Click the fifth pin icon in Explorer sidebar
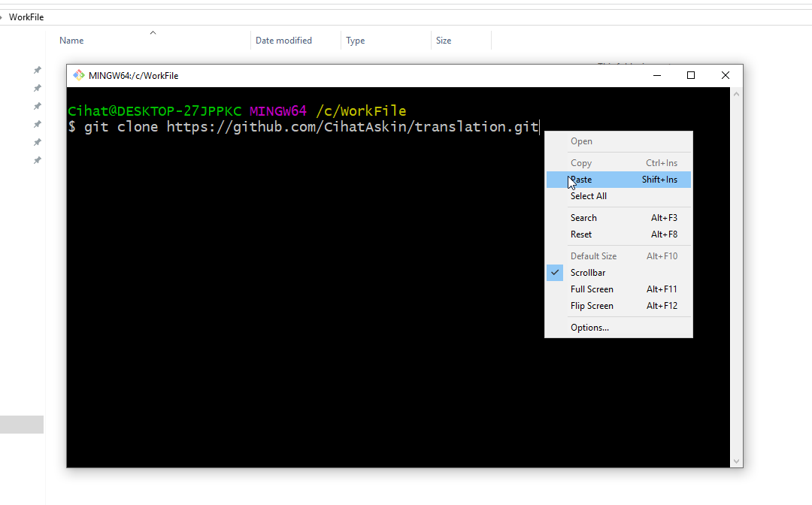Viewport: 812px width, 505px height. tap(38, 142)
